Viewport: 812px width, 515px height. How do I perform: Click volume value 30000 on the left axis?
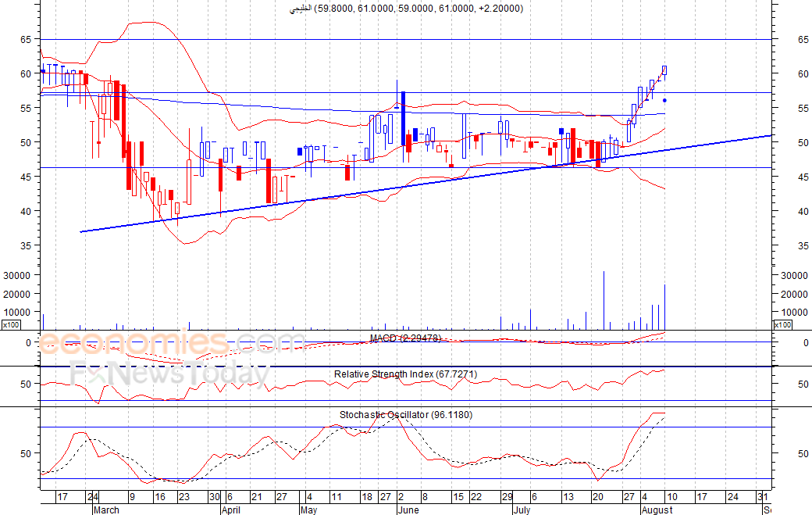tap(16, 276)
